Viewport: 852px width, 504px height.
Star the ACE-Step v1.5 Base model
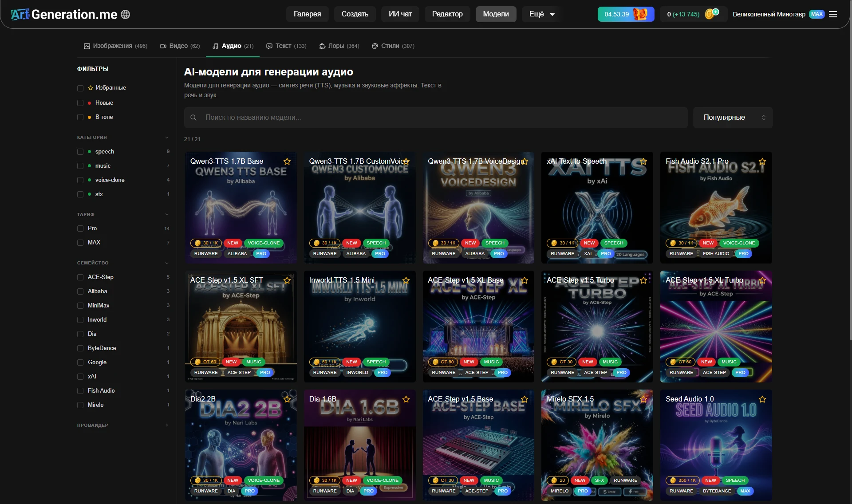tap(525, 399)
